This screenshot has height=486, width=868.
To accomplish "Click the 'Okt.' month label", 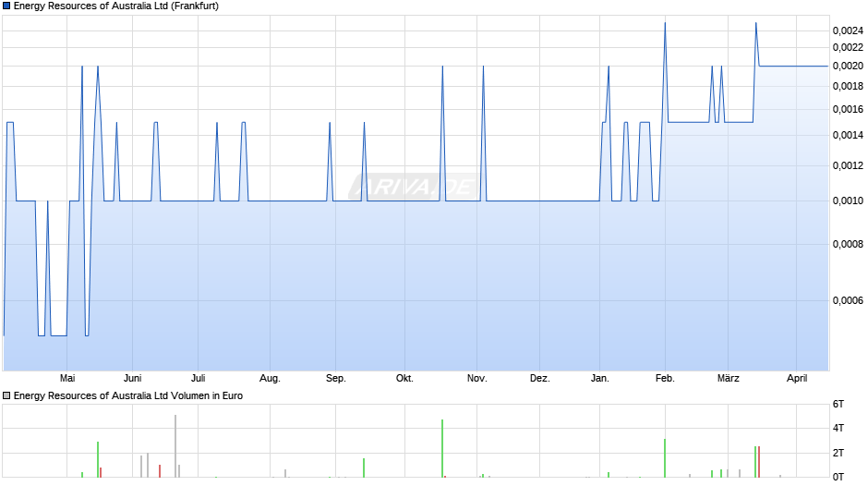I will point(404,378).
